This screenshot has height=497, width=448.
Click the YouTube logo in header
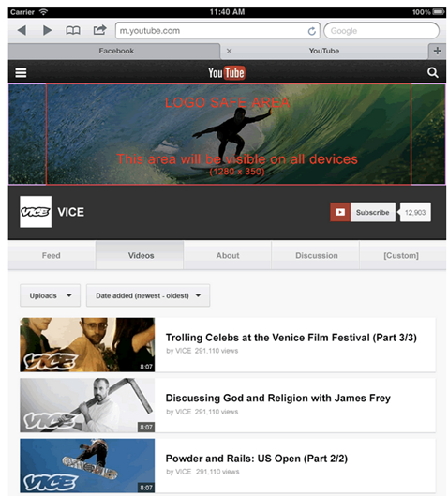pos(226,72)
